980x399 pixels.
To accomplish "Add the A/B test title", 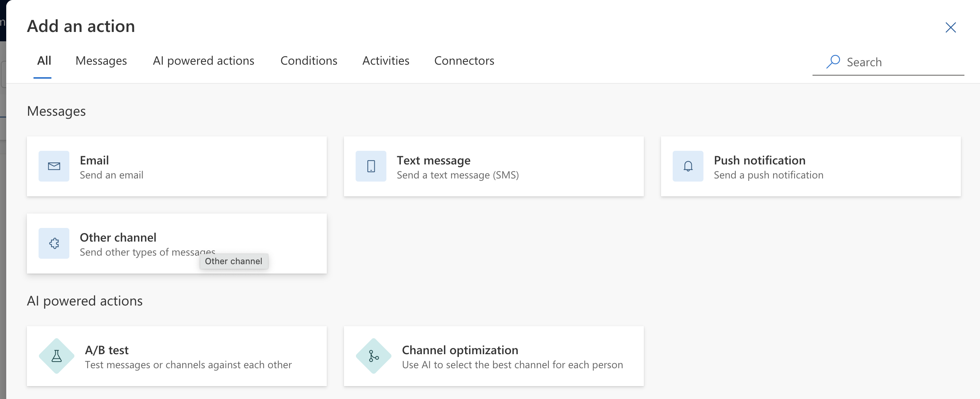I will click(x=107, y=350).
